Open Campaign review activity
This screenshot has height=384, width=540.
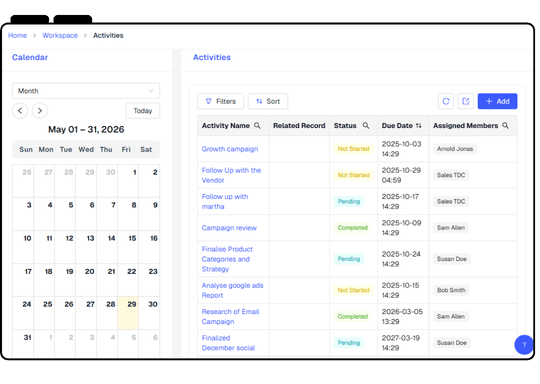pyautogui.click(x=229, y=228)
